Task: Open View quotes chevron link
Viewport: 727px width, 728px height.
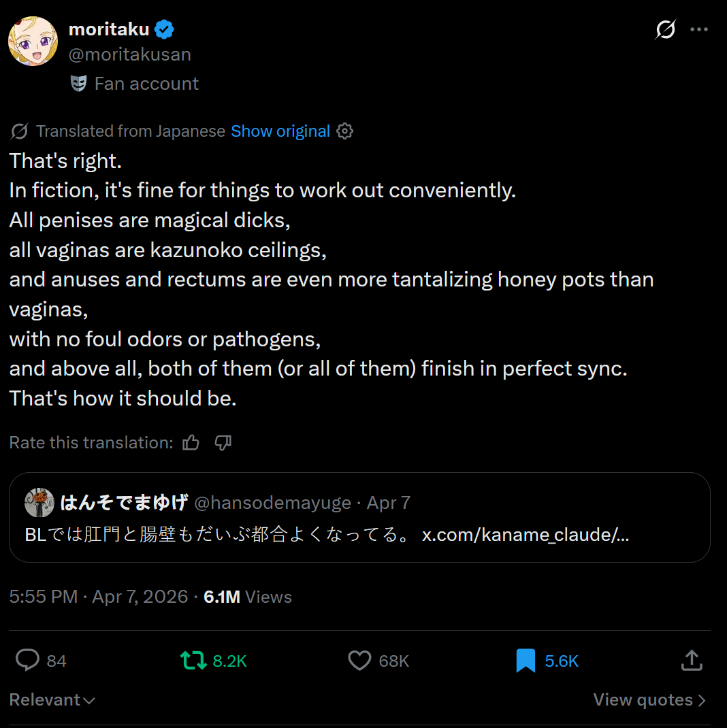Action: pyautogui.click(x=649, y=700)
